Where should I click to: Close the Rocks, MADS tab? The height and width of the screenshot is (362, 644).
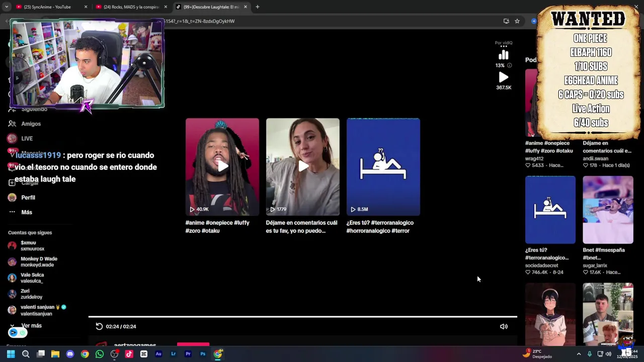[x=166, y=7]
